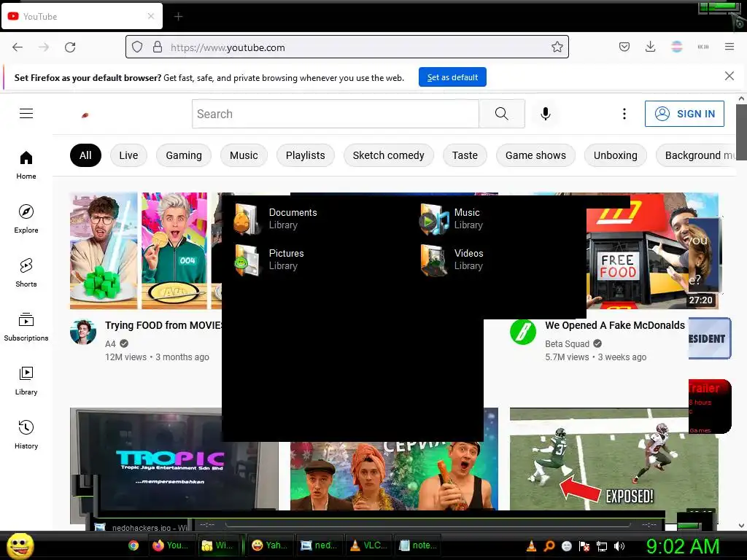Open Trying FOOD from MOVIES video title

tap(163, 325)
